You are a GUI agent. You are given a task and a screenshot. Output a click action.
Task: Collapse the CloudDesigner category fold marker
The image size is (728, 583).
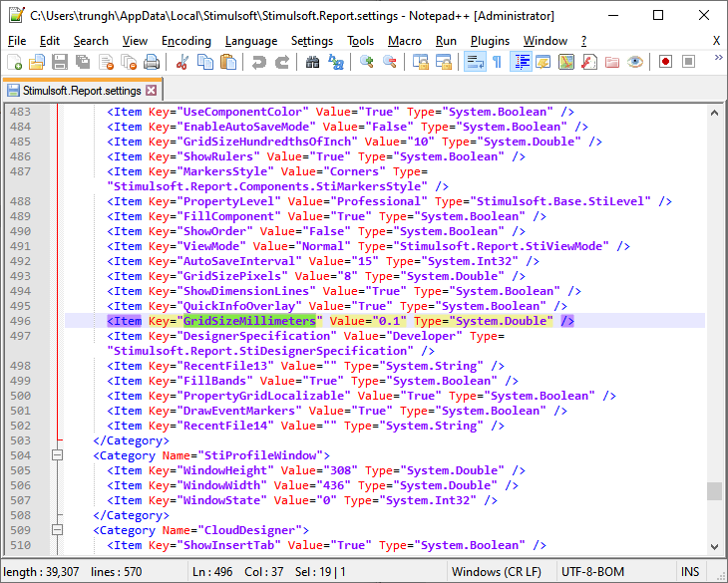point(57,529)
